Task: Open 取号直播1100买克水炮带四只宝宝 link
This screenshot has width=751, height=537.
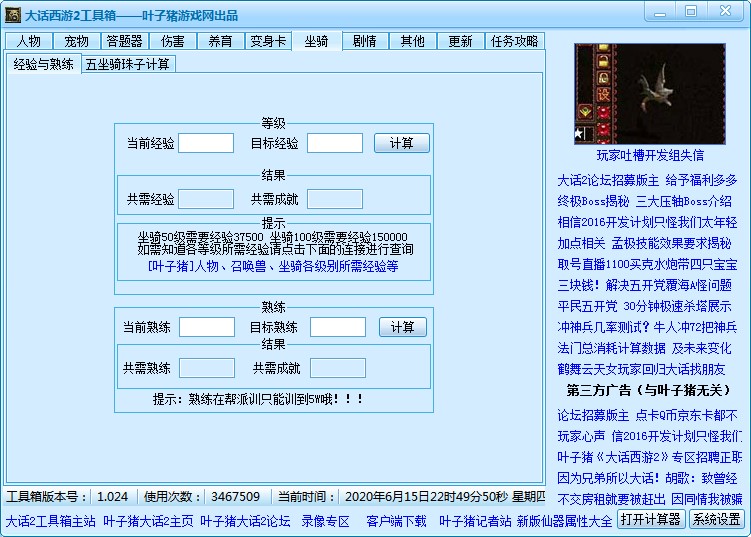Action: point(647,264)
